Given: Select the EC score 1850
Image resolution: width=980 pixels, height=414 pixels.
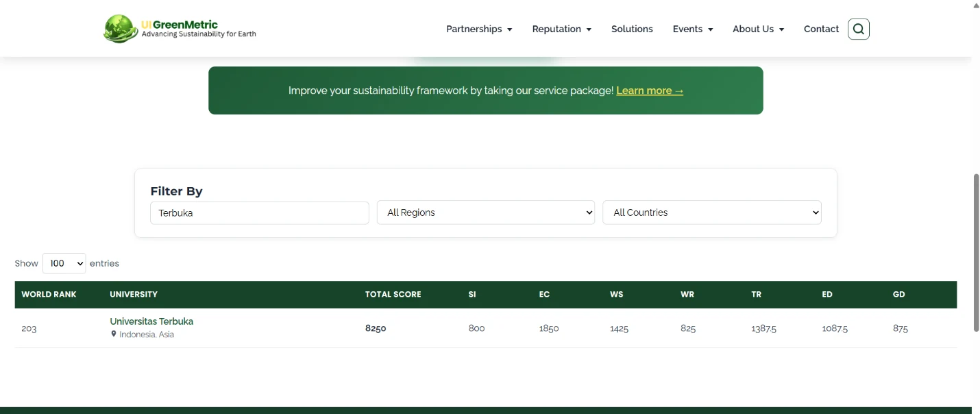Looking at the screenshot, I should [x=549, y=328].
